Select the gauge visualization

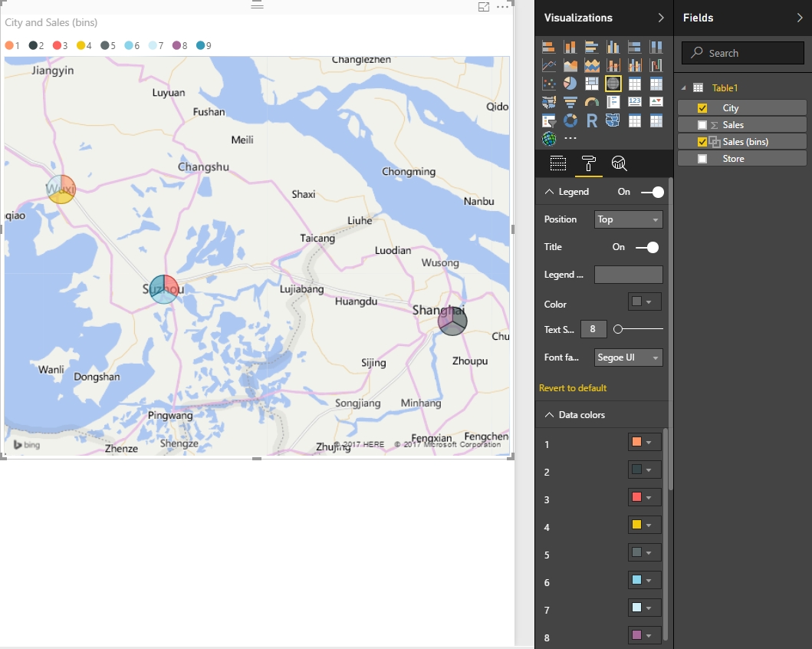[591, 102]
